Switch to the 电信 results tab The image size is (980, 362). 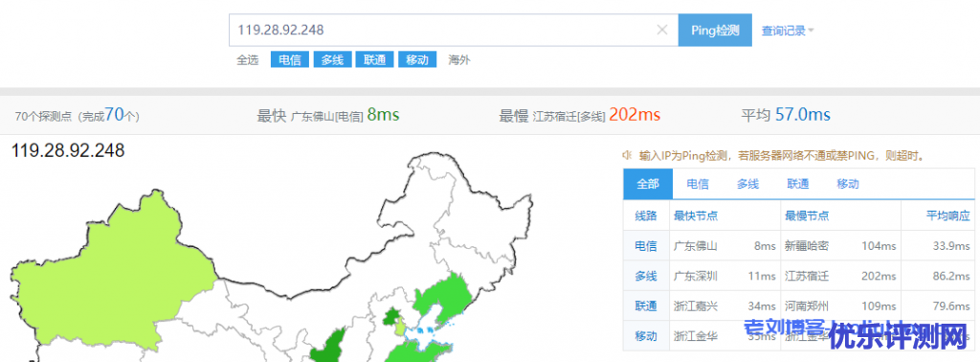698,184
